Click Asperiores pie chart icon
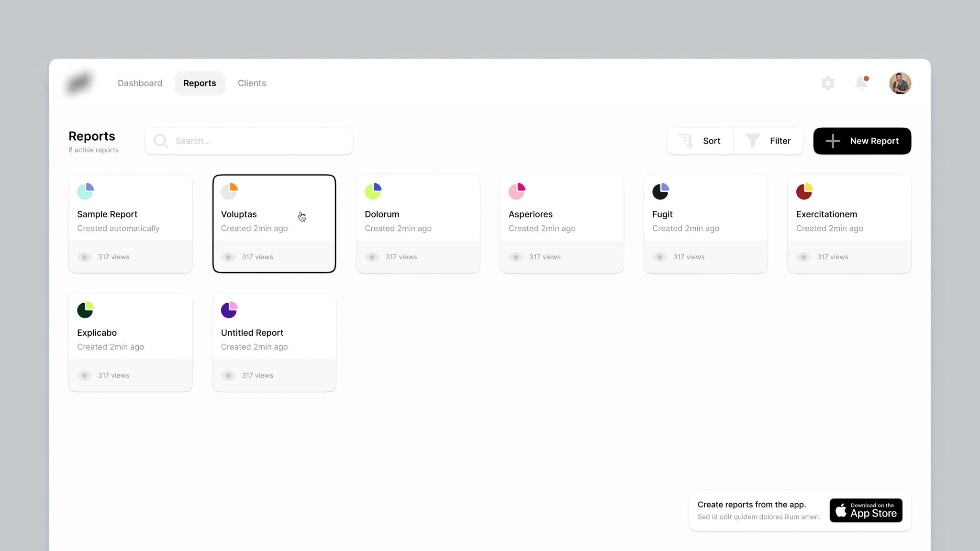Viewport: 980px width, 551px height. pos(517,191)
